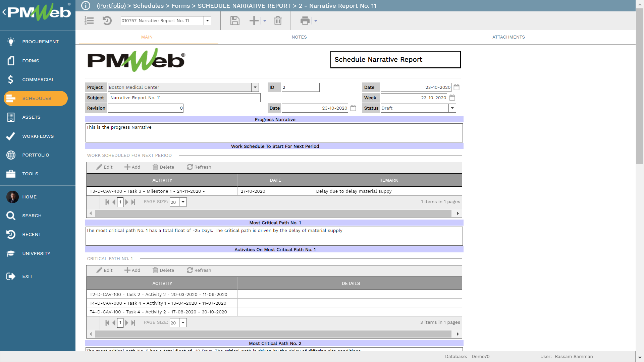Expand the record selector dropdown 010757-Narrative Report
Screen dimensions: 644x362
[208, 21]
